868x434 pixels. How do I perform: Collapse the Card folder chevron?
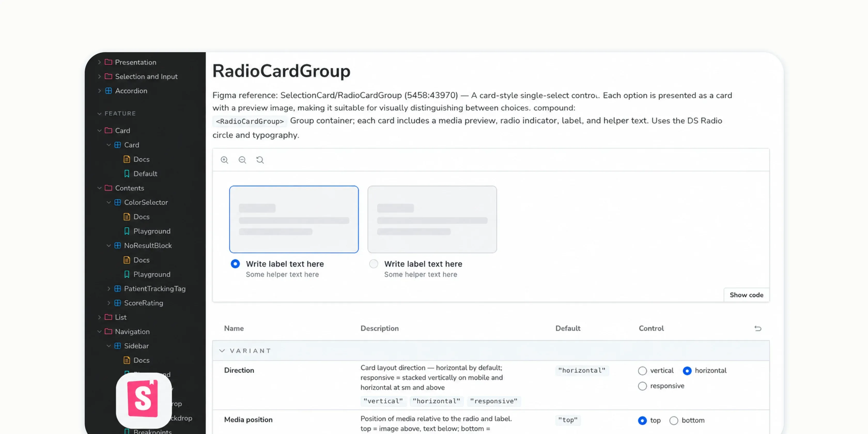coord(99,130)
